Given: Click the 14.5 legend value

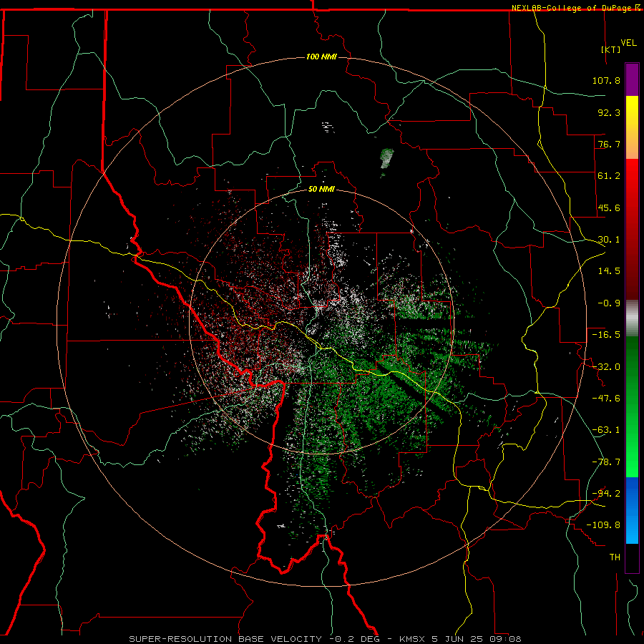Looking at the screenshot, I should point(609,271).
